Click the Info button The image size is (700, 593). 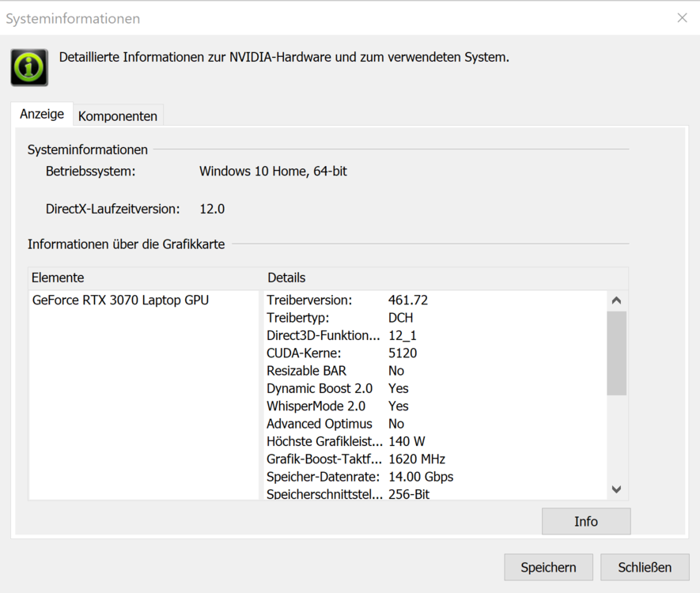tap(585, 522)
